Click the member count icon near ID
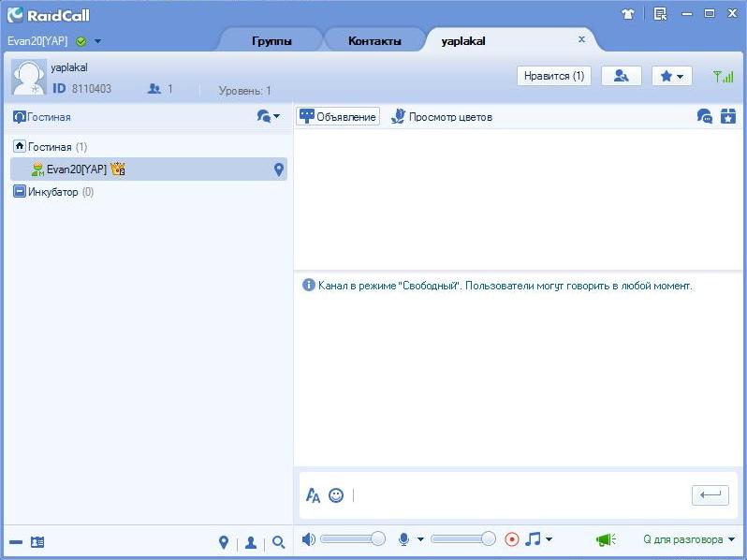Viewport: 747px width, 560px height. point(154,89)
